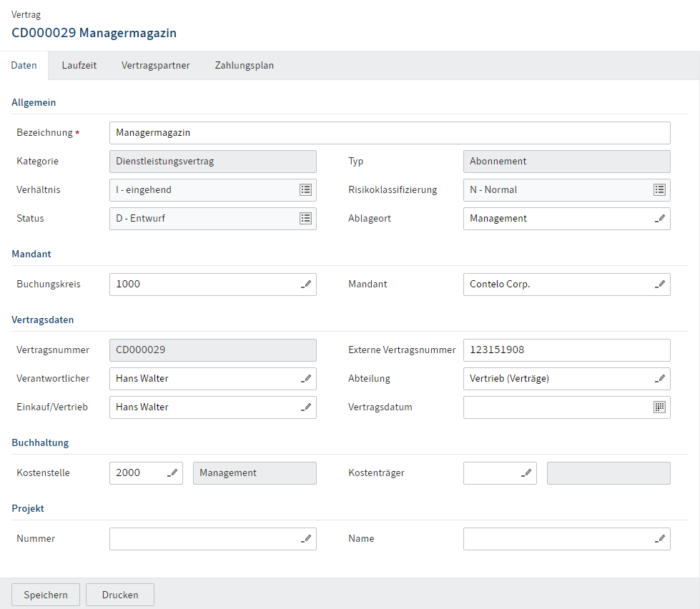Open the Risikoklassifizierung selection list
Viewport: 700px width, 609px height.
(659, 190)
